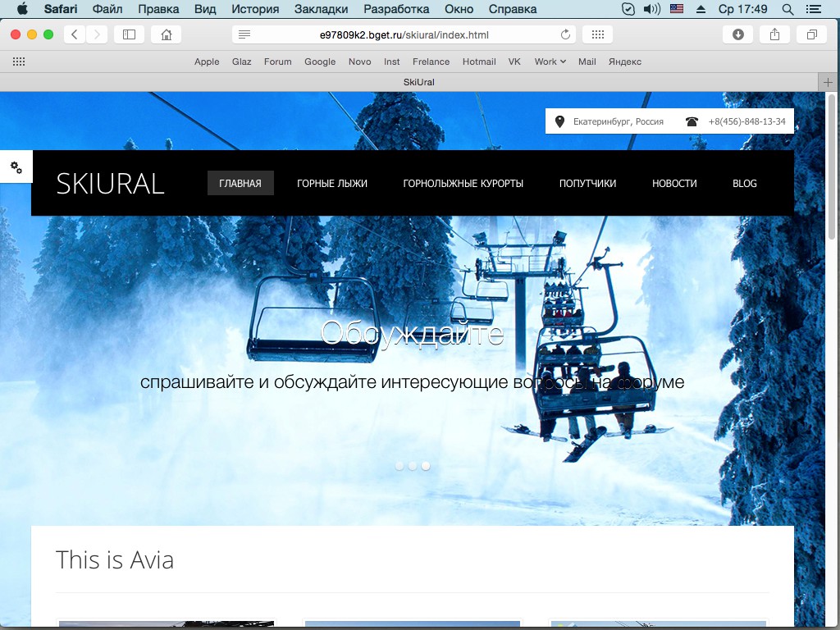Select the second slider dot
Image resolution: width=840 pixels, height=630 pixels.
click(413, 466)
